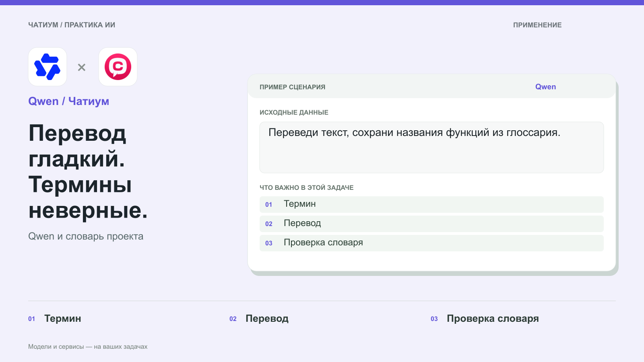Click the 'ЧАТИУМ / ПРАКТИКА ИИ' header text
The image size is (644, 362).
tap(72, 25)
